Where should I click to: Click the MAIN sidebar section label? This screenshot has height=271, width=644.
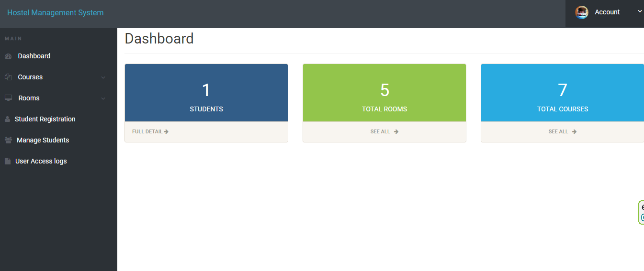click(x=13, y=39)
